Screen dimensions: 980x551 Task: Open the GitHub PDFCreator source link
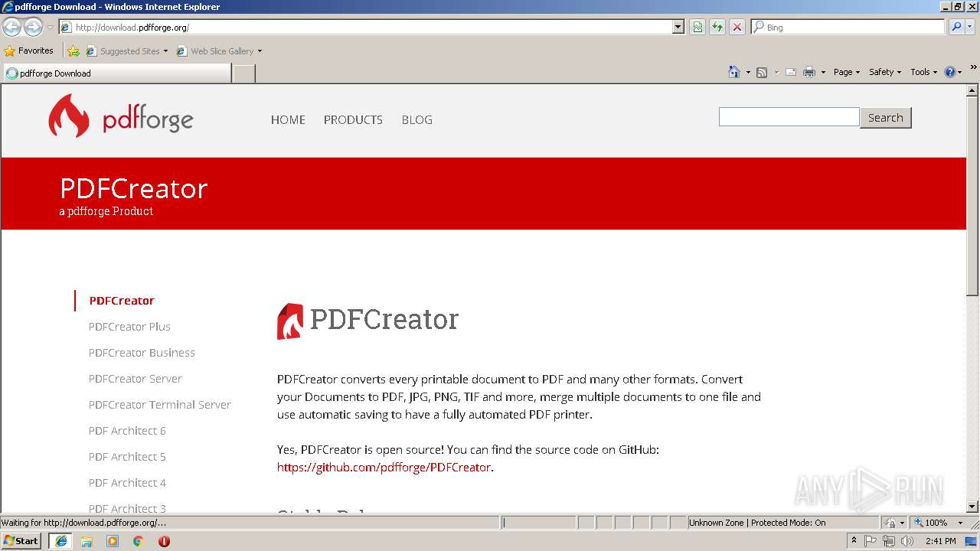coord(384,468)
